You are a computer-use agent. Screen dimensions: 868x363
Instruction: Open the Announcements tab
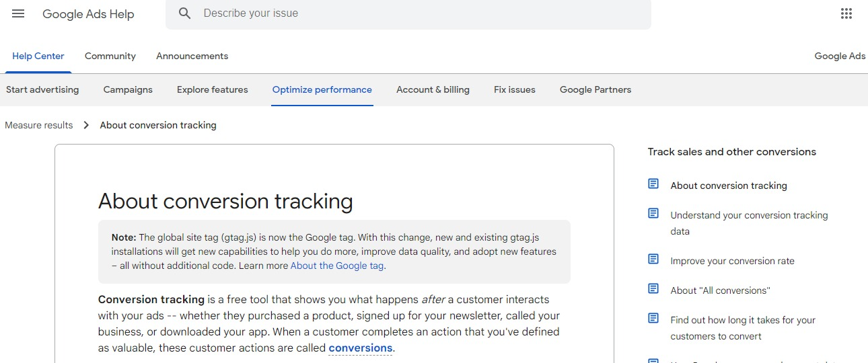pos(192,56)
